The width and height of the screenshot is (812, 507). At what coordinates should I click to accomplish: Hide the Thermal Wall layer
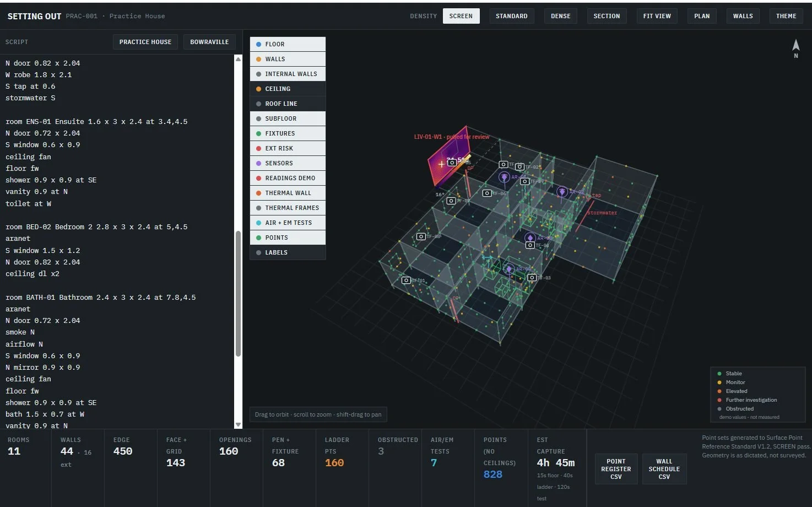(288, 193)
